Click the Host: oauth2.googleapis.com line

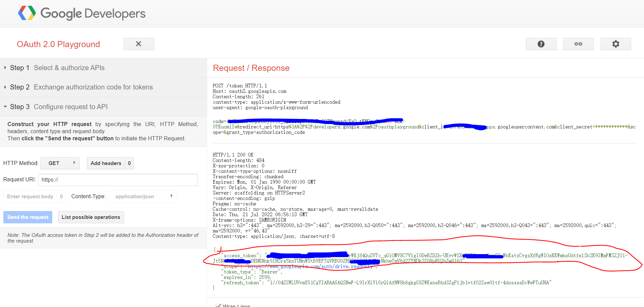[x=249, y=91]
